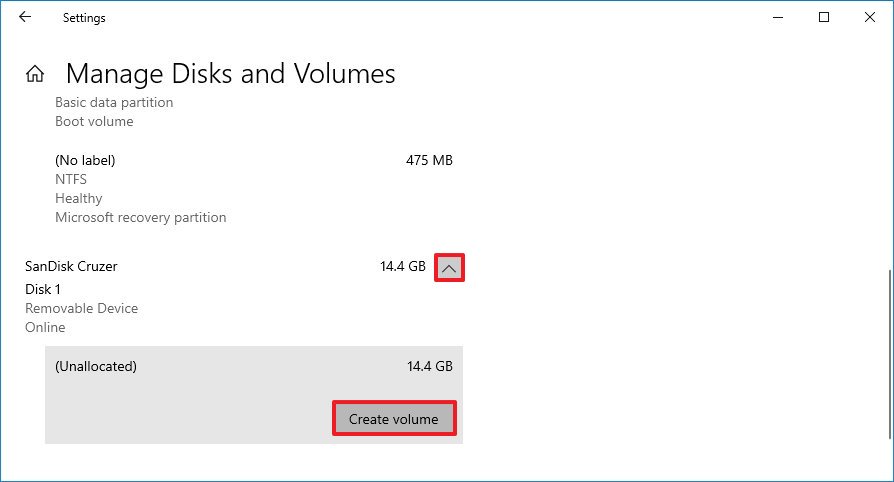The width and height of the screenshot is (894, 482).
Task: Click the SanDisk Cruzer disk name
Action: pyautogui.click(x=71, y=267)
